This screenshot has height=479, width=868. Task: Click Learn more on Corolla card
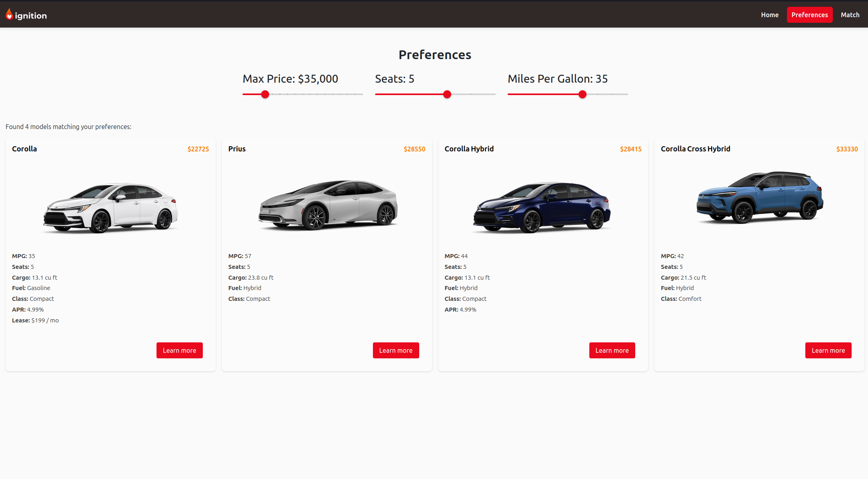[179, 350]
